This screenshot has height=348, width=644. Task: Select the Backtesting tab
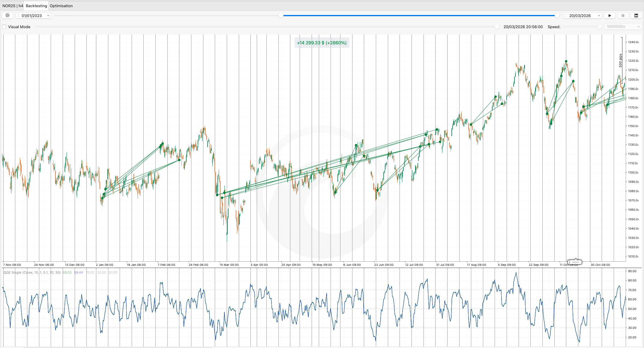pyautogui.click(x=36, y=6)
